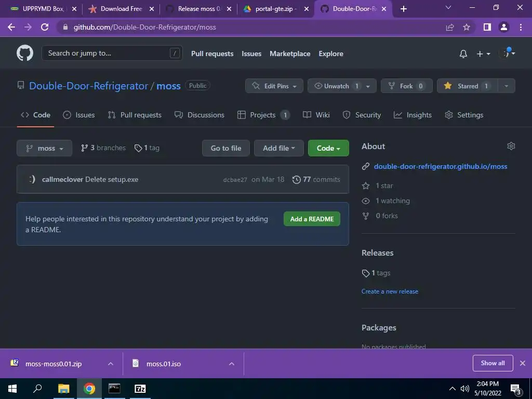
Task: Switch to repository Pull requests tab
Action: pyautogui.click(x=135, y=115)
